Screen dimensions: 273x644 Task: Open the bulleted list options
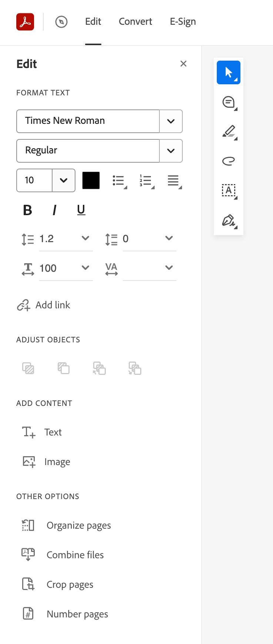coord(119,181)
